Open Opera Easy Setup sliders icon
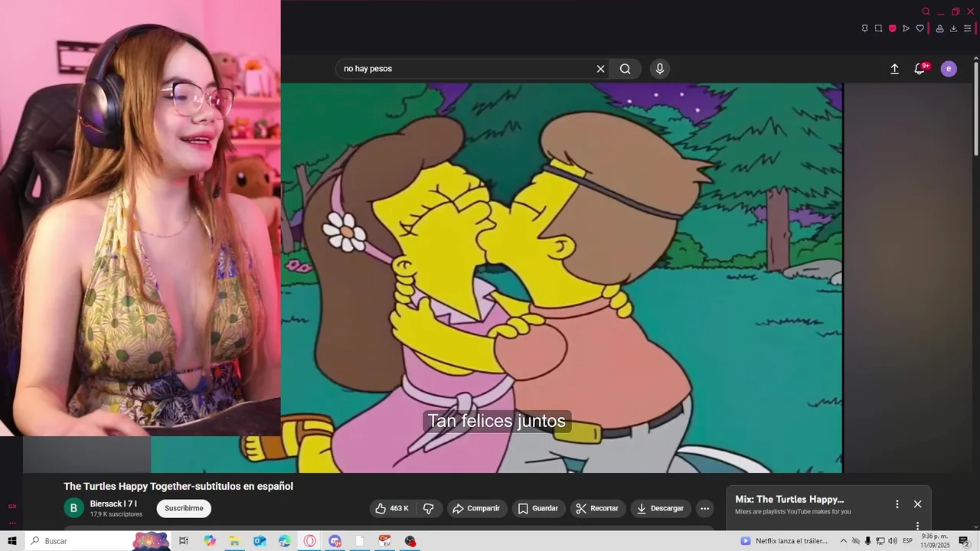 [x=967, y=28]
